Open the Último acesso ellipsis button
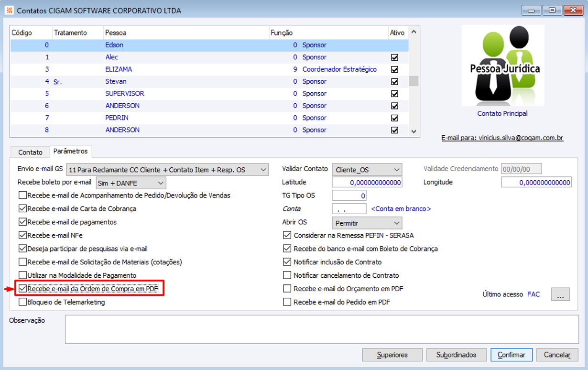 pyautogui.click(x=560, y=294)
